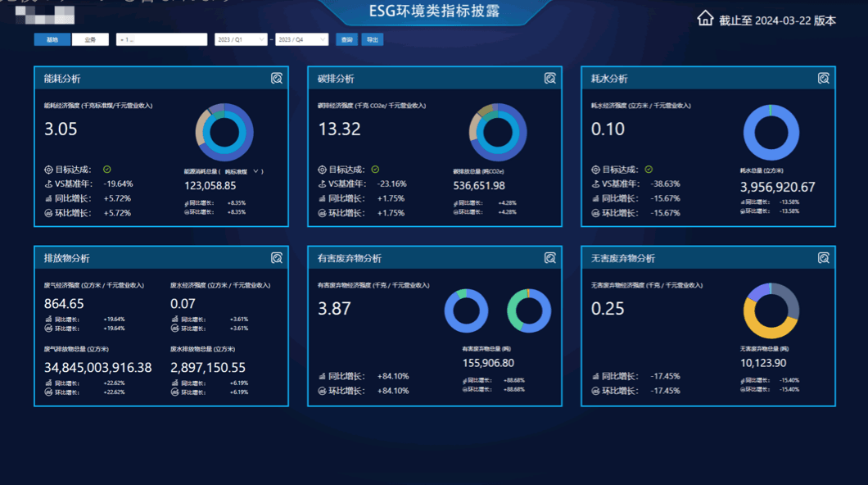Open detail view of 耗水分析 panel
The height and width of the screenshot is (485, 868).
tap(823, 79)
